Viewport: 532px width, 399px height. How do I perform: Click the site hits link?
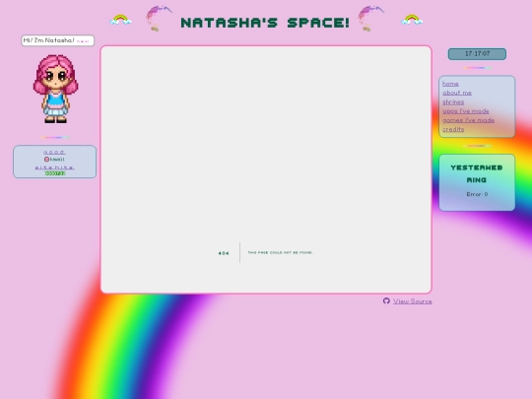tap(54, 167)
